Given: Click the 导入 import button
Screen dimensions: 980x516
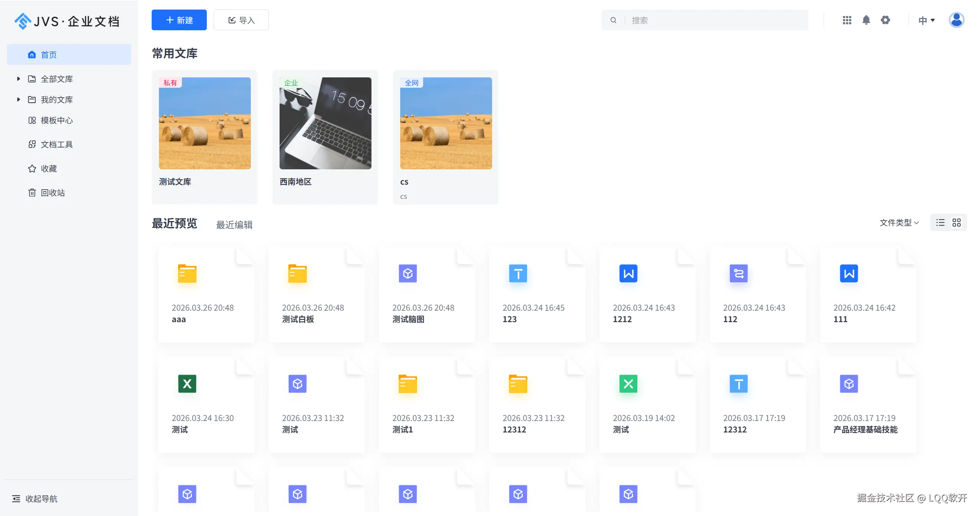Looking at the screenshot, I should [241, 20].
